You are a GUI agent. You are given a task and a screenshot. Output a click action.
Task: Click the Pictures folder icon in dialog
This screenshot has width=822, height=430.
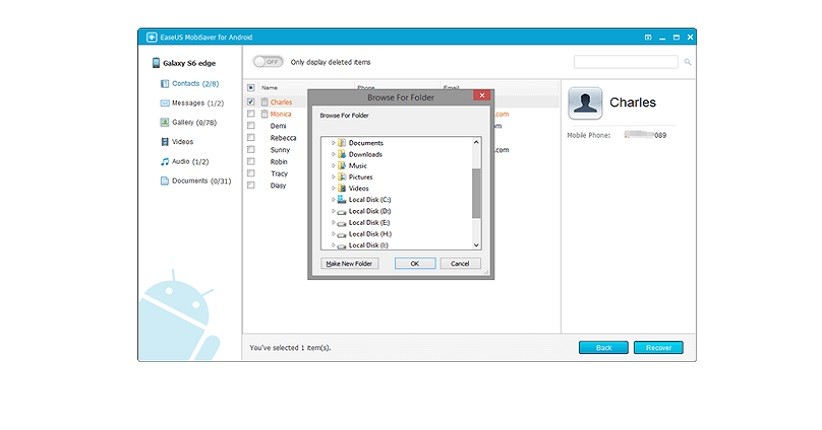[x=342, y=177]
